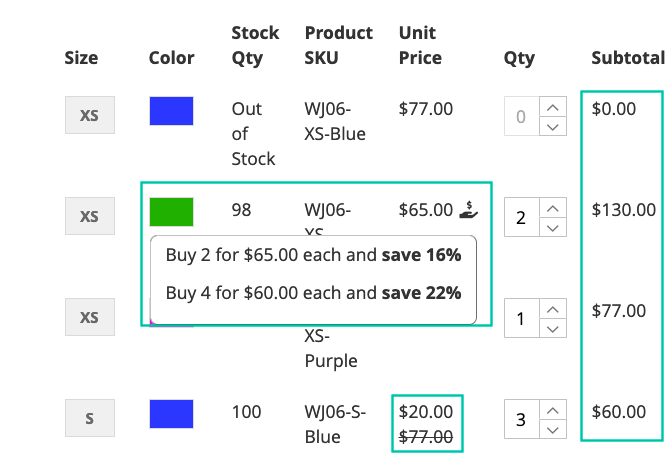Choose the XS size button in Purple row
This screenshot has width=672, height=460.
point(90,317)
